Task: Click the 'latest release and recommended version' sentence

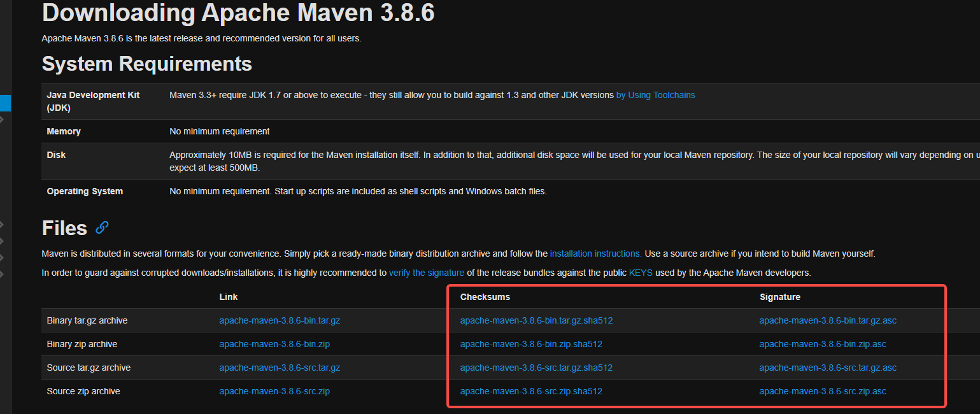Action: (202, 38)
